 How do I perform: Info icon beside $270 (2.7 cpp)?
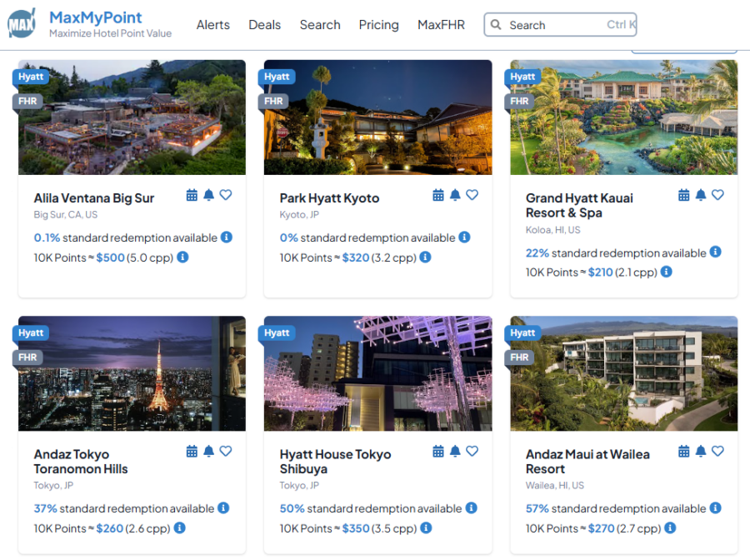[670, 528]
